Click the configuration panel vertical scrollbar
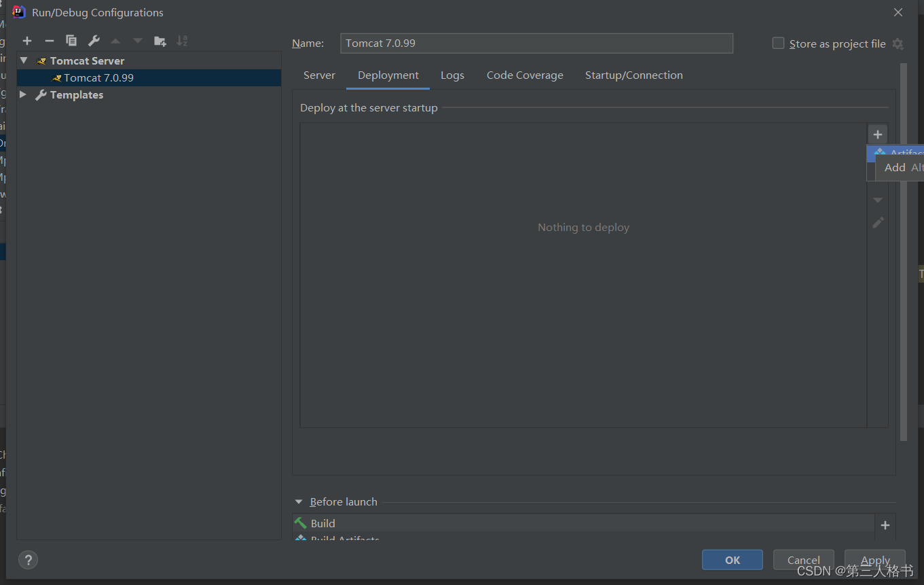The image size is (924, 585). [904, 251]
